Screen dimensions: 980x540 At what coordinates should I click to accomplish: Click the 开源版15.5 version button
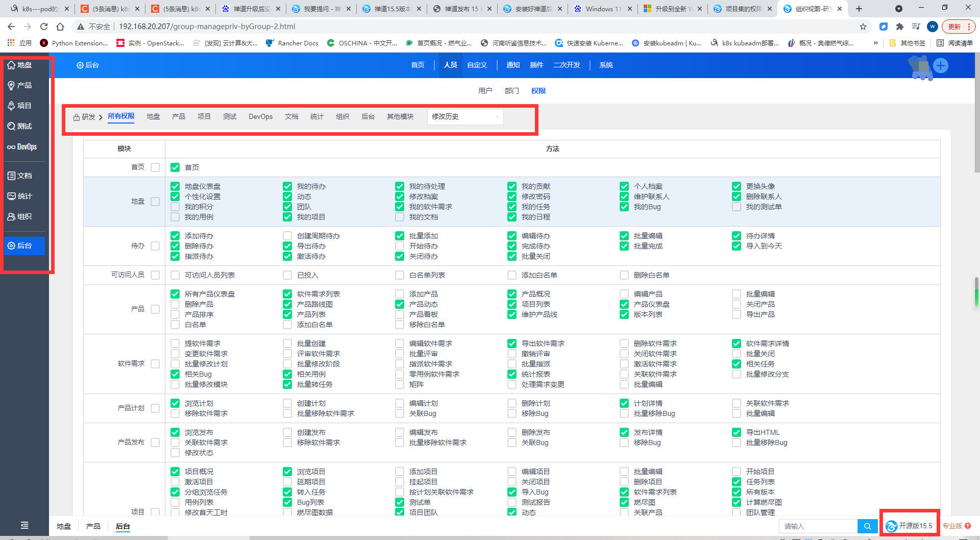click(x=910, y=526)
